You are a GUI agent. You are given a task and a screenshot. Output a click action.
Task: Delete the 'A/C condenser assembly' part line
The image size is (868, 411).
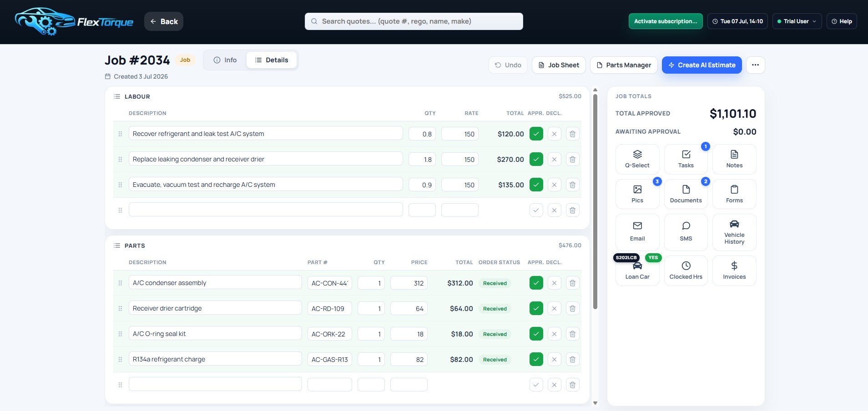click(x=573, y=283)
